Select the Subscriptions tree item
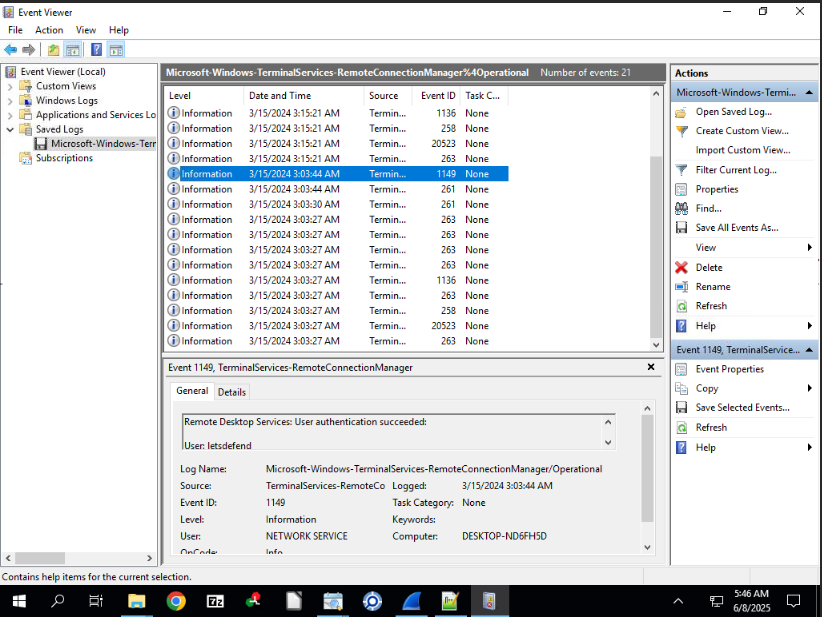 64,158
